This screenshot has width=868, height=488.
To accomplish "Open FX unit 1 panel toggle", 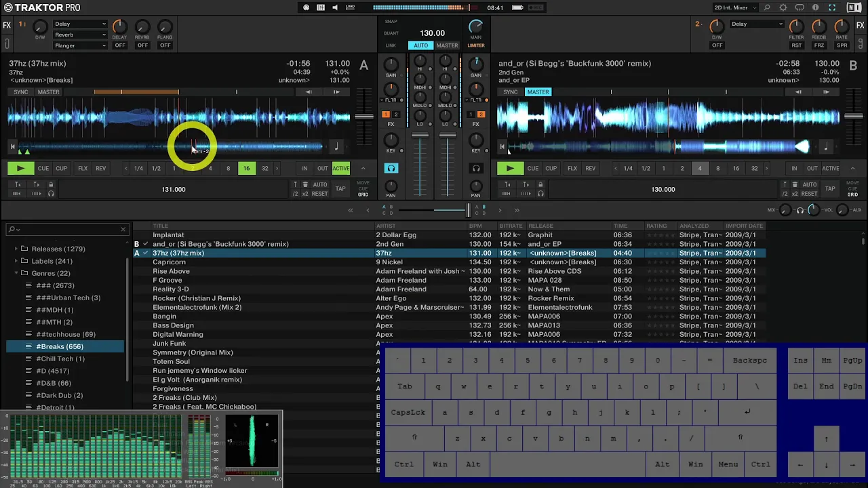I will pyautogui.click(x=7, y=25).
